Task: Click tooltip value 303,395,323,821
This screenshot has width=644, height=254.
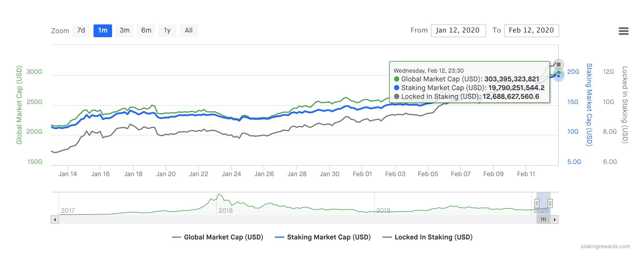Action: point(512,79)
